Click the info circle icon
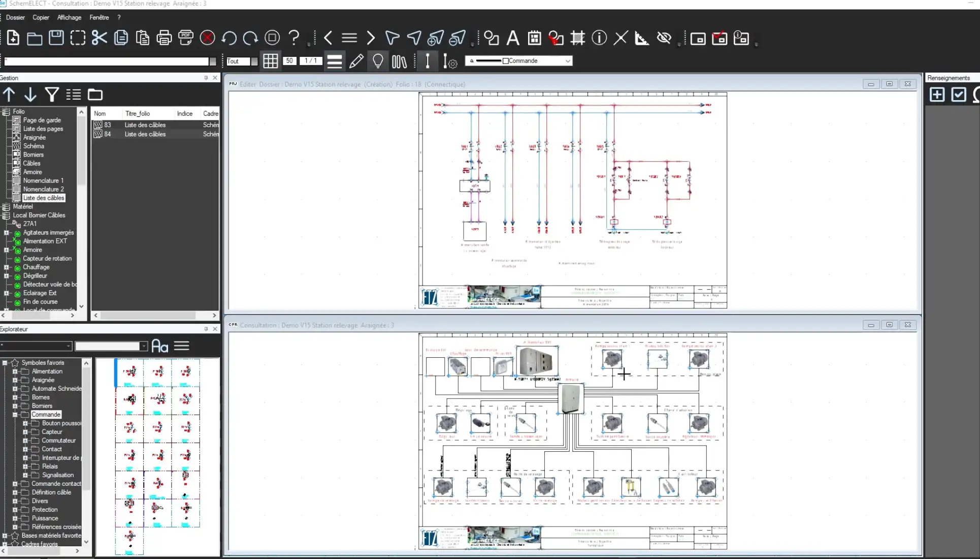Image resolution: width=980 pixels, height=559 pixels. pyautogui.click(x=599, y=38)
